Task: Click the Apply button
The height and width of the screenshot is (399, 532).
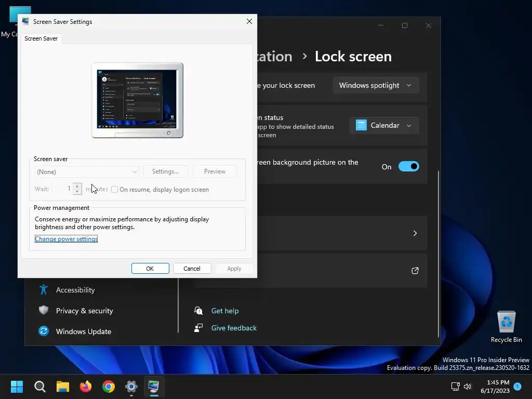Action: (x=234, y=269)
